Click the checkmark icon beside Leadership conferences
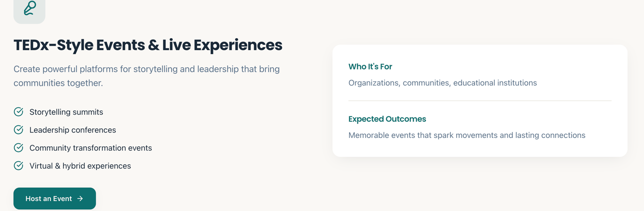The height and width of the screenshot is (211, 644). pos(18,130)
